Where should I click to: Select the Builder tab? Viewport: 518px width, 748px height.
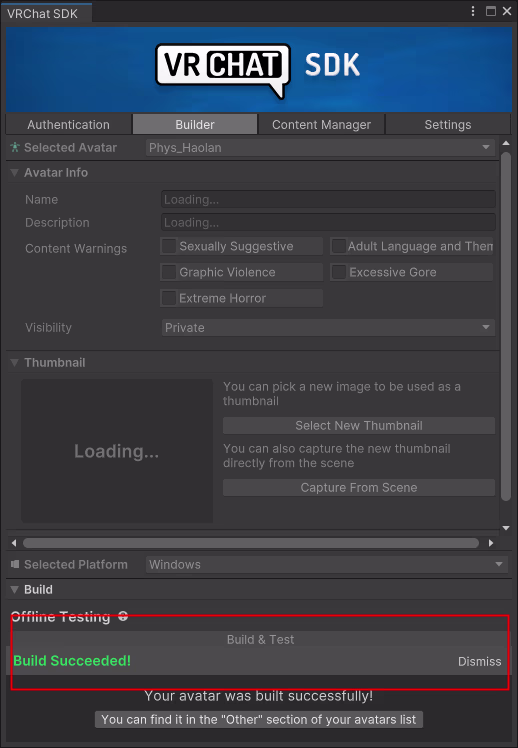(x=195, y=125)
